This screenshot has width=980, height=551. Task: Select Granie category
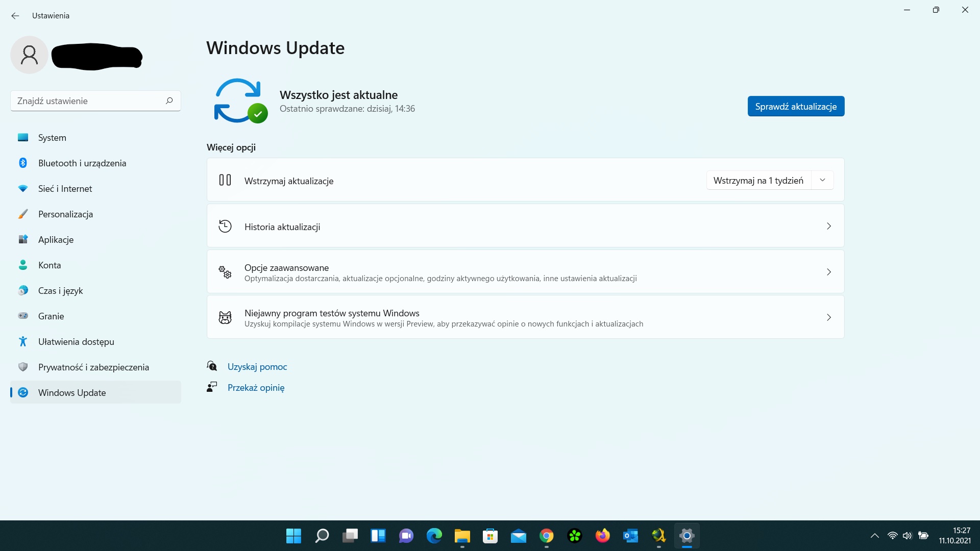click(95, 316)
